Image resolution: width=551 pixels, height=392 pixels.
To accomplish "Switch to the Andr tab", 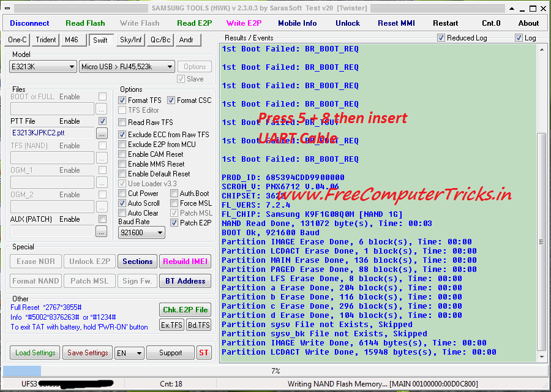I will pyautogui.click(x=188, y=40).
